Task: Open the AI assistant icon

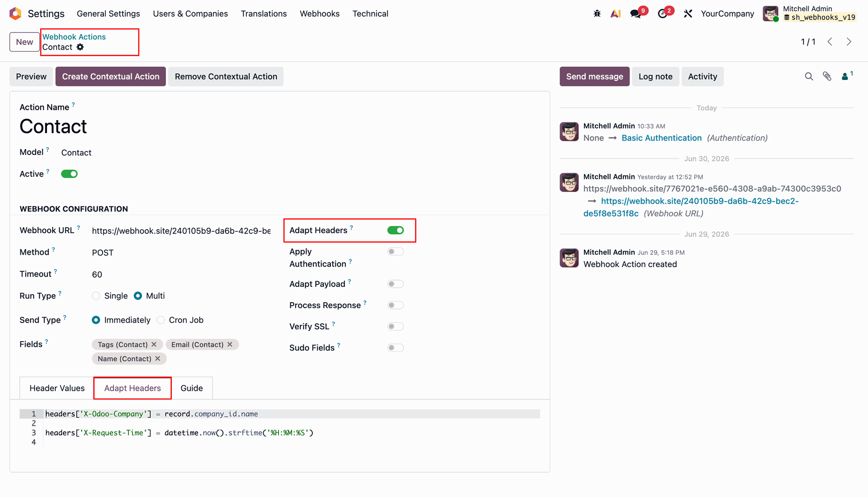Action: pyautogui.click(x=615, y=14)
